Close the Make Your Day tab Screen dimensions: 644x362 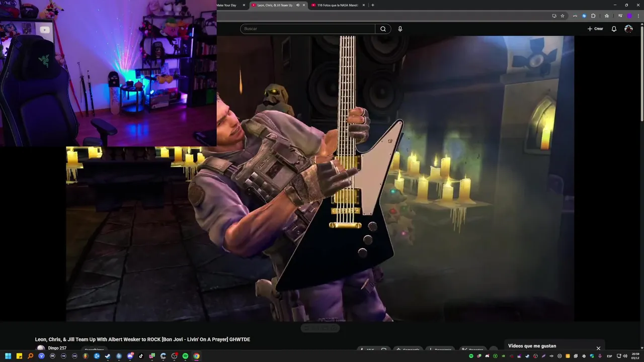point(244,5)
